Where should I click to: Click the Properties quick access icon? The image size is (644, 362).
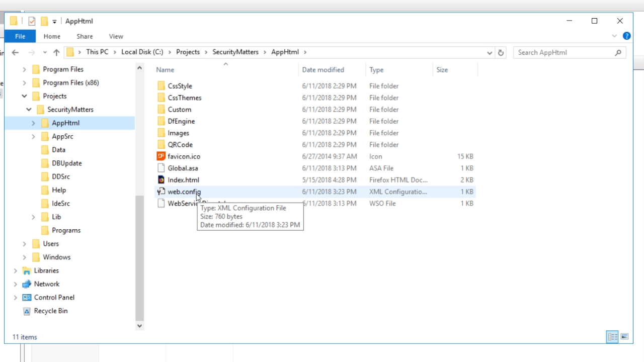32,21
